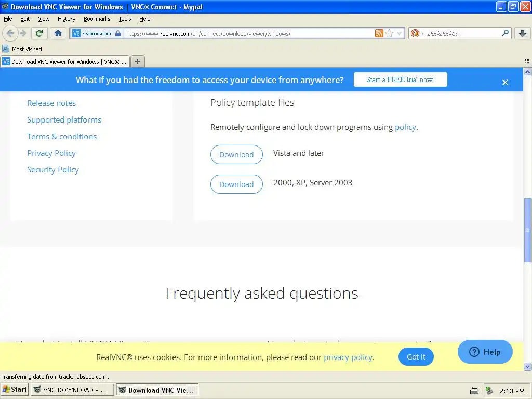Viewport: 532px width, 399px height.
Task: Select Download VNC Vie... taskbar button
Action: tap(157, 390)
